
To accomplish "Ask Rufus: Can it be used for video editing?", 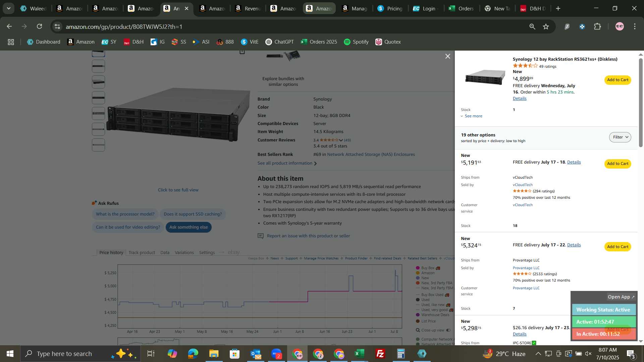I will click(x=128, y=227).
